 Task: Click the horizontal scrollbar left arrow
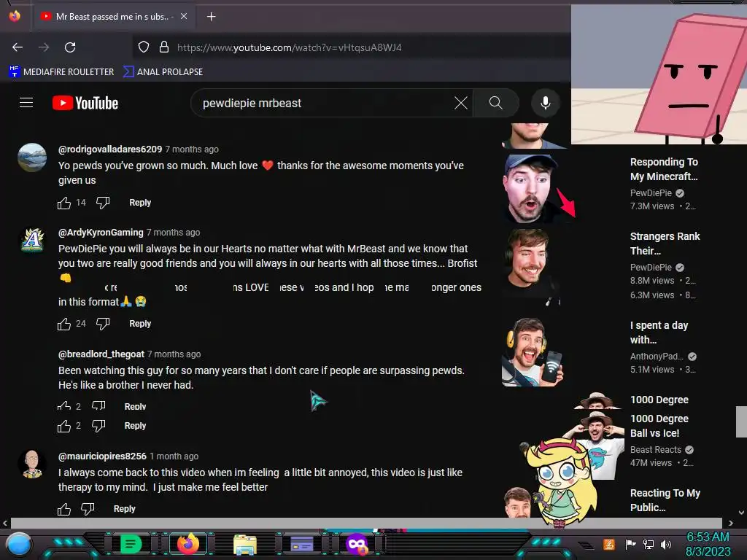[5, 523]
